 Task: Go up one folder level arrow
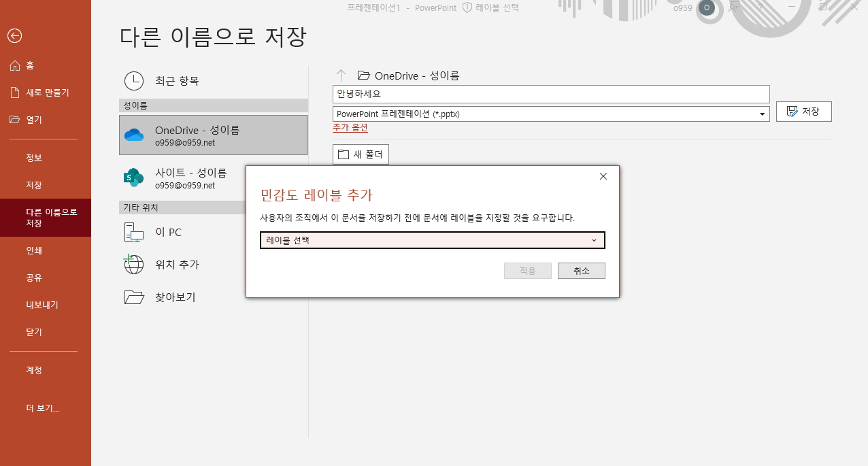pyautogui.click(x=341, y=76)
